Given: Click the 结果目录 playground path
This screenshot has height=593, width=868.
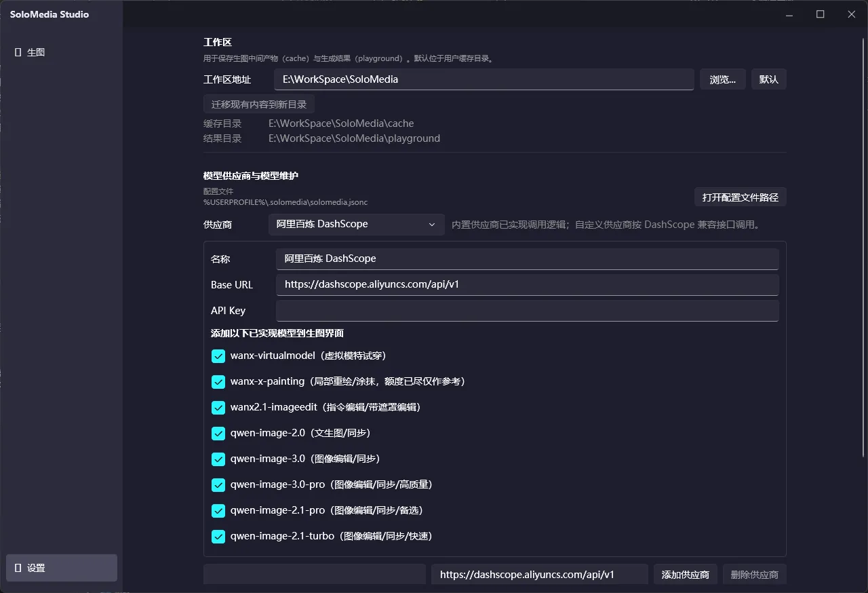Looking at the screenshot, I should coord(354,138).
